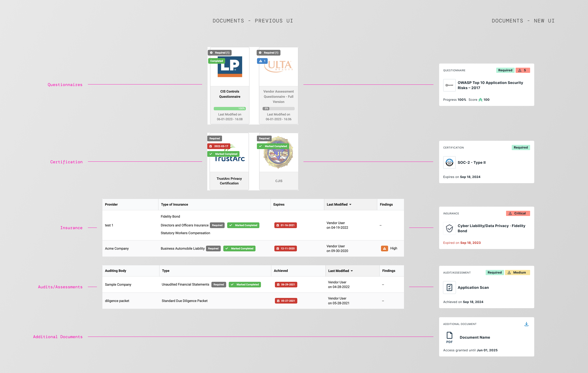Image resolution: width=588 pixels, height=373 pixels.
Task: Click the orange High findings warning icon
Action: 385,248
